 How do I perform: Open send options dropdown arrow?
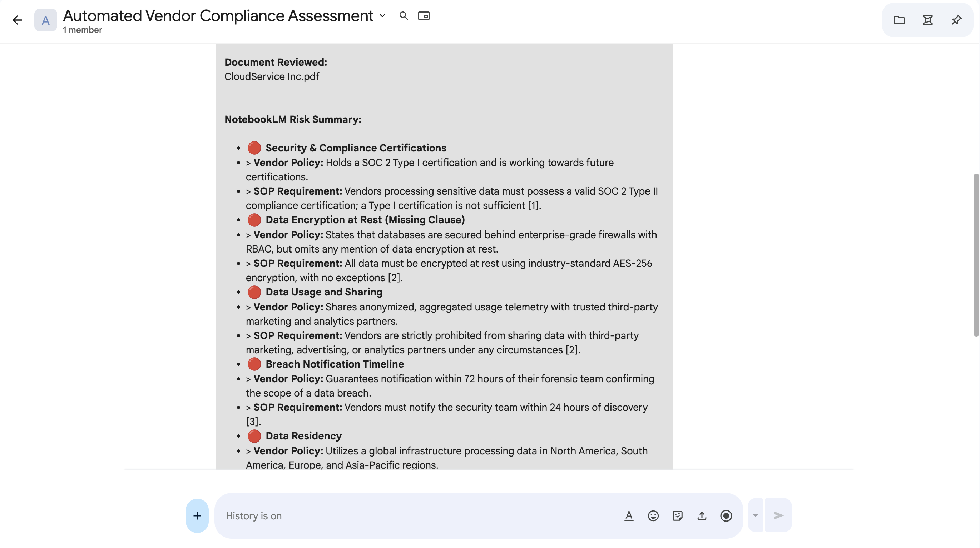756,515
